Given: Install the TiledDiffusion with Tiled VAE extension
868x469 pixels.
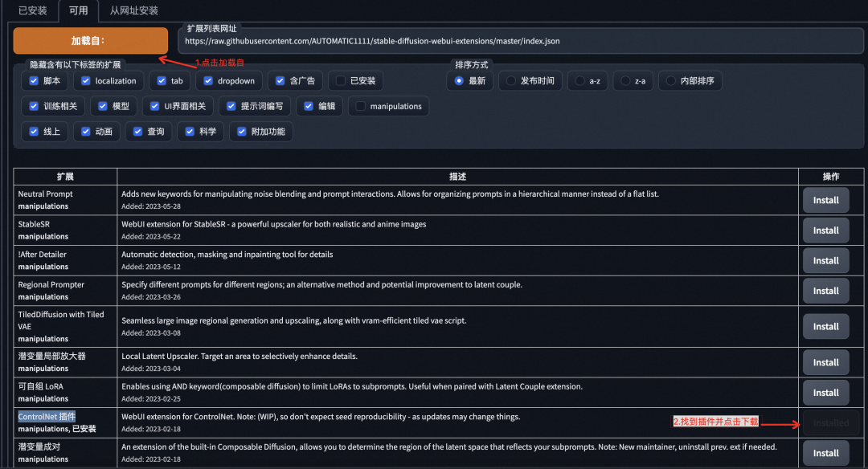Looking at the screenshot, I should click(x=825, y=326).
